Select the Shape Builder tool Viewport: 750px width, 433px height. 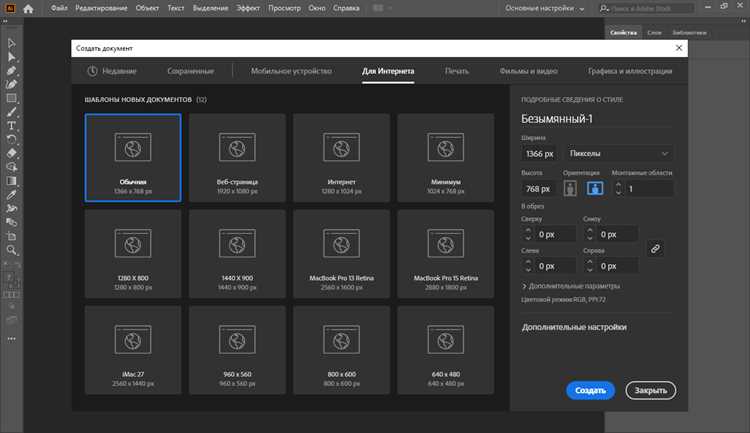(x=11, y=167)
